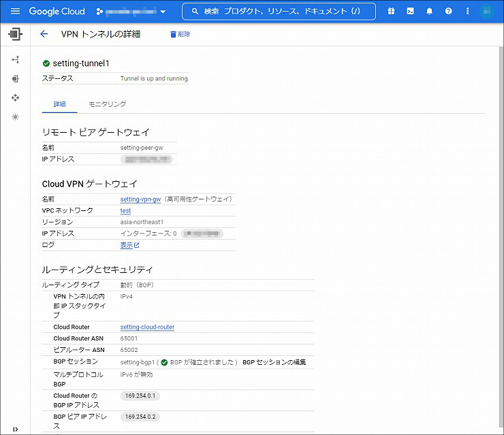Click the text 'Tunnel is up and running.'
This screenshot has width=504, height=435.
[x=155, y=78]
